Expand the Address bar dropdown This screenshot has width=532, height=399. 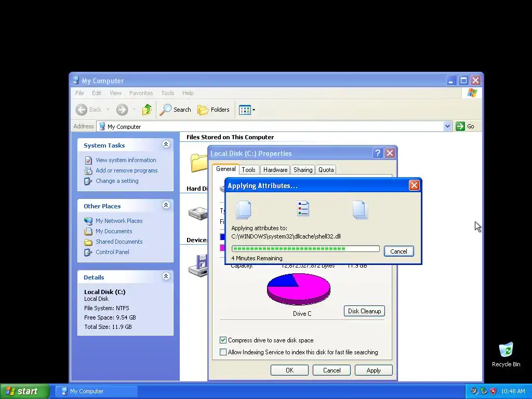pyautogui.click(x=447, y=126)
